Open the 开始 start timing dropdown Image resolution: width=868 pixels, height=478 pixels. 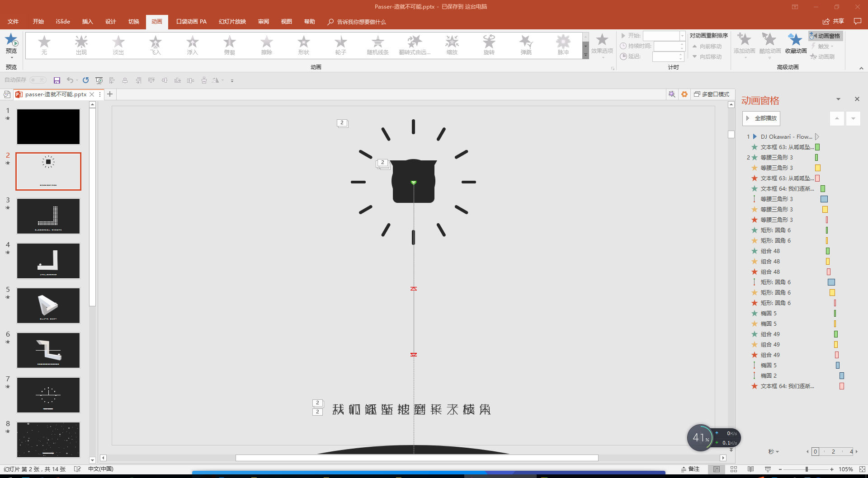(683, 36)
